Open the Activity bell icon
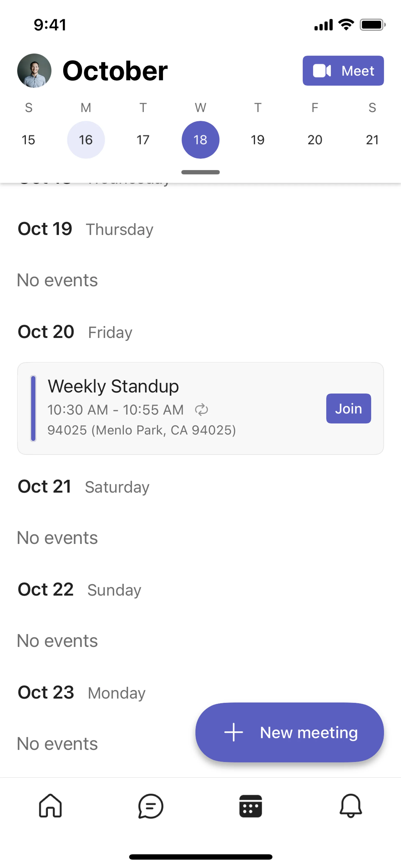The height and width of the screenshot is (868, 401). point(350,806)
